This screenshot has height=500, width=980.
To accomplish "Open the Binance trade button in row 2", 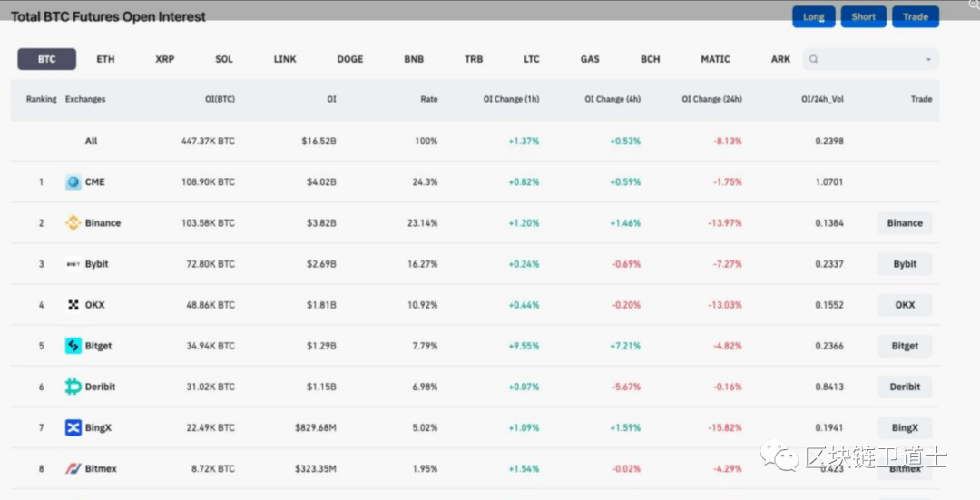I will 905,223.
